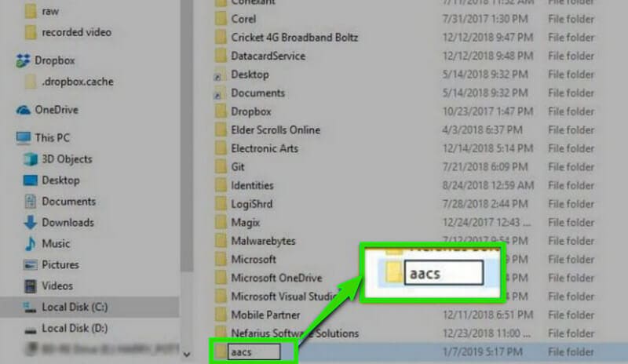Screen dimensions: 628x364
Task: Select the Cricket 4G Broadband Boltz folder icon
Action: tap(221, 37)
